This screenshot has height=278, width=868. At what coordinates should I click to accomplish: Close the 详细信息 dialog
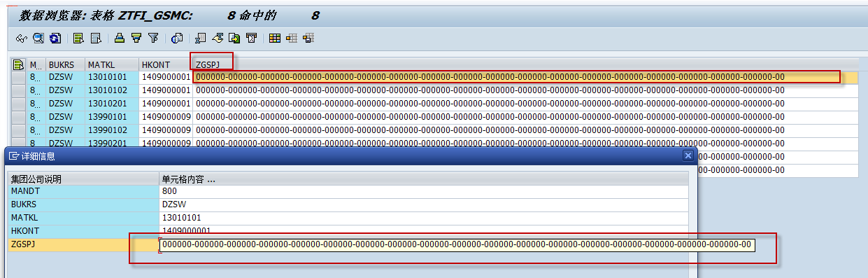pyautogui.click(x=688, y=155)
